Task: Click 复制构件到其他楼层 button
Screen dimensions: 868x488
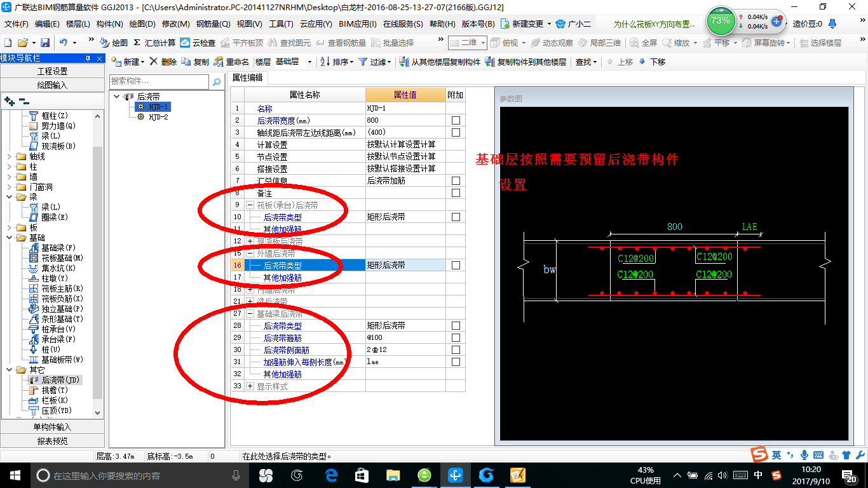Action: 526,62
